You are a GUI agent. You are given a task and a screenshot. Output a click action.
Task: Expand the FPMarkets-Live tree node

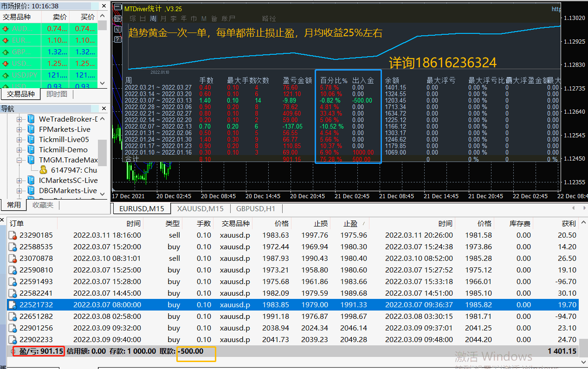point(19,129)
